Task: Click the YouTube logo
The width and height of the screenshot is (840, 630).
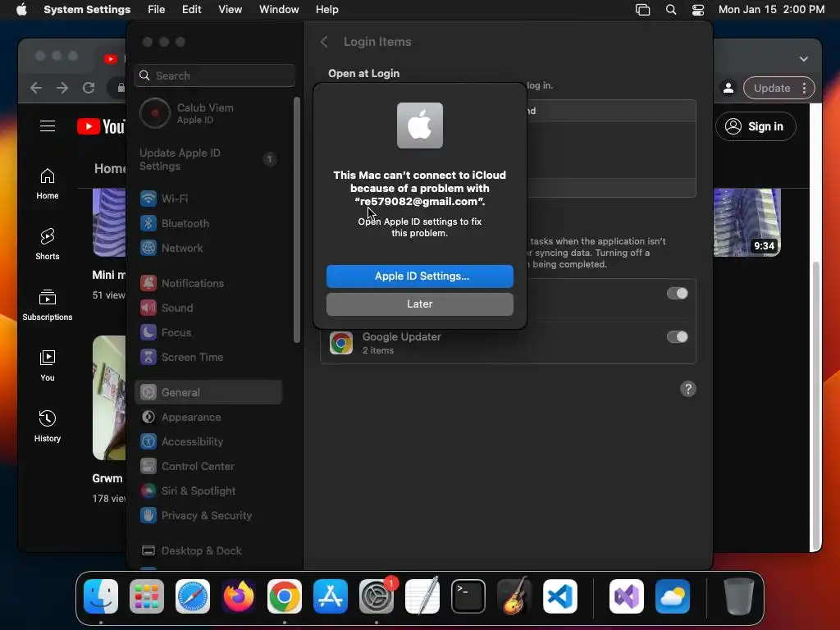Action: pos(101,126)
